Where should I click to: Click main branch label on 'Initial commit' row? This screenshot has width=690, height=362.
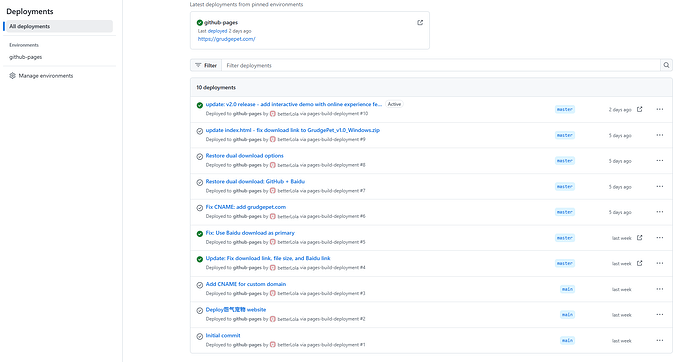pyautogui.click(x=567, y=340)
